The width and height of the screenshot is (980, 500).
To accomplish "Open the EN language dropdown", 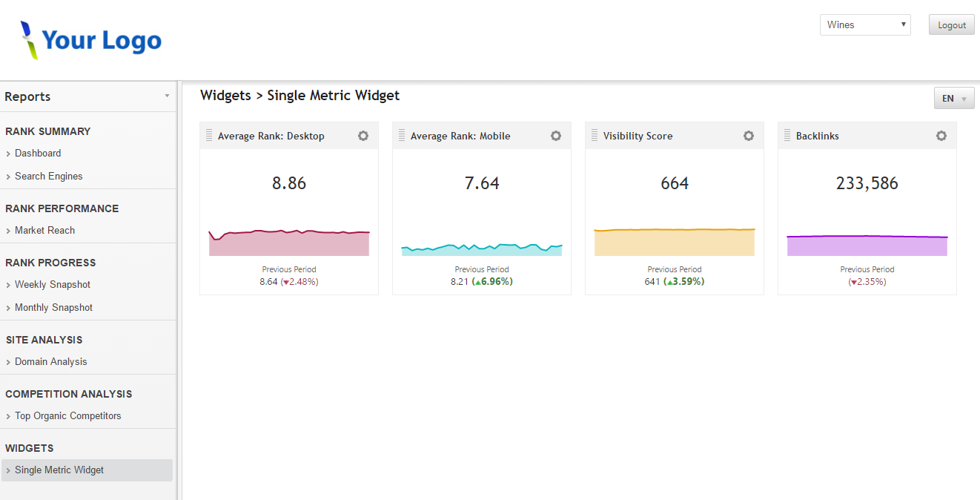I will click(954, 98).
